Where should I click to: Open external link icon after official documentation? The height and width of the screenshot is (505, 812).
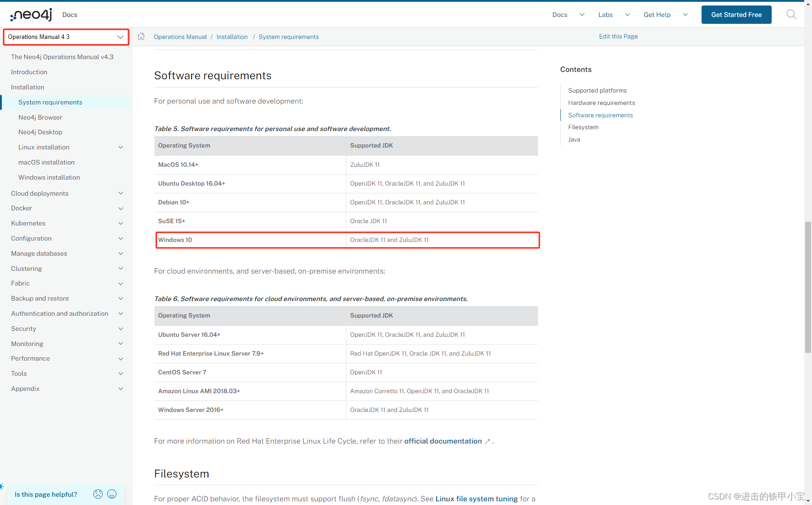[x=488, y=441]
